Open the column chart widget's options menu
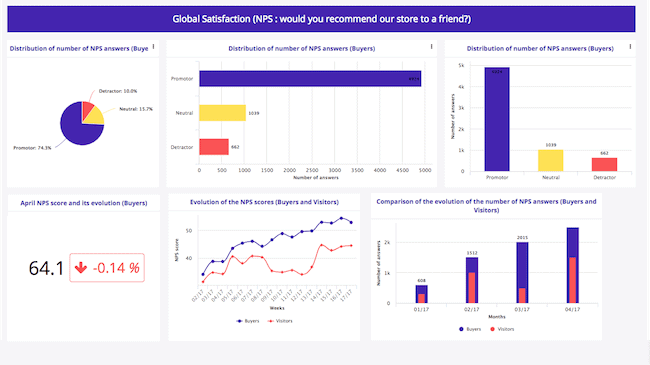Image resolution: width=650 pixels, height=365 pixels. click(x=630, y=47)
